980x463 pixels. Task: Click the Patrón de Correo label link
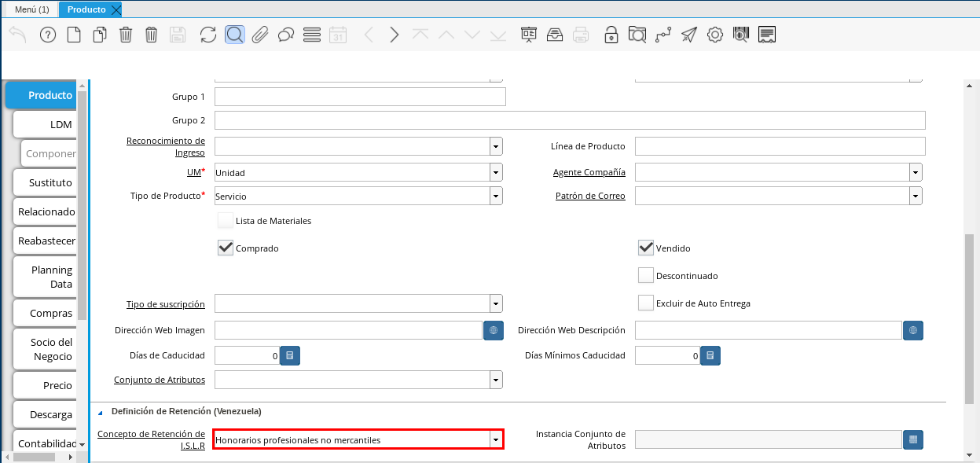(590, 196)
